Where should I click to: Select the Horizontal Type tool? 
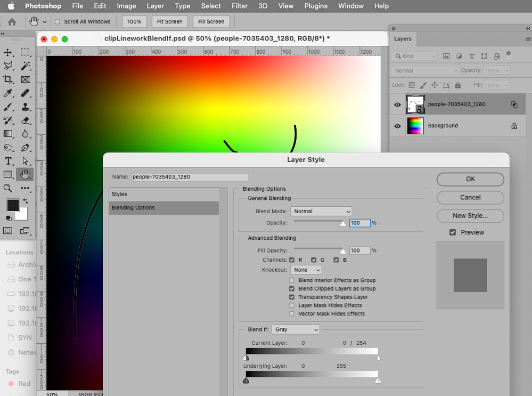pos(8,161)
